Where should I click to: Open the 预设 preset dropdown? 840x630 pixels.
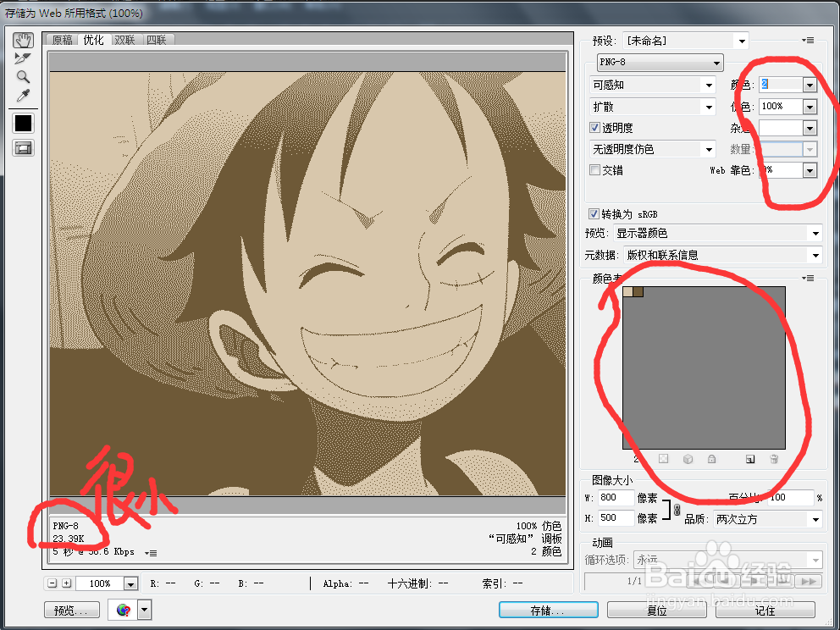pos(685,41)
